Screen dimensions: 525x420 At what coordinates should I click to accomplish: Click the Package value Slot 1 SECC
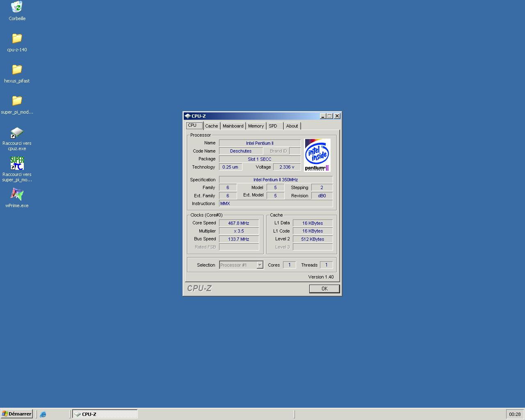click(260, 159)
